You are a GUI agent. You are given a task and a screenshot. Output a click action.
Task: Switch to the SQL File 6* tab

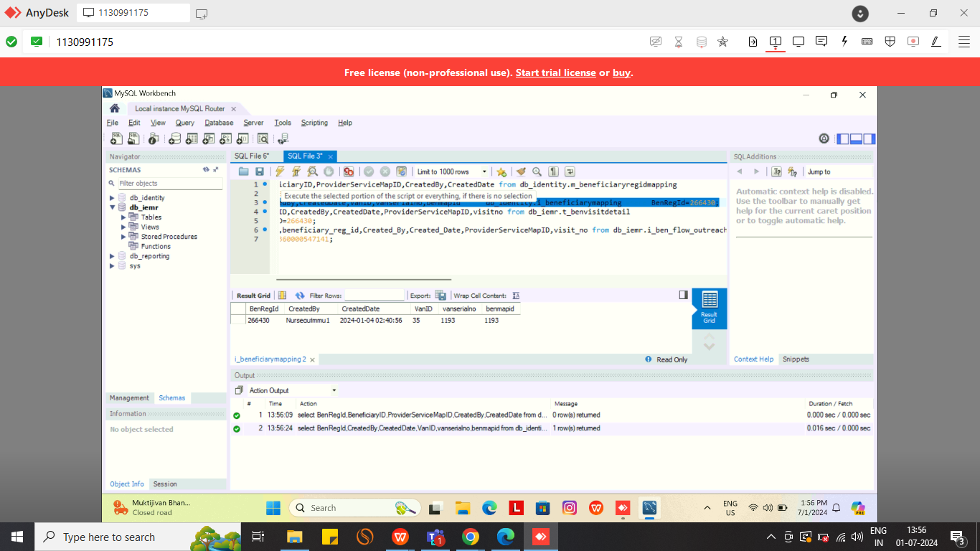tap(252, 156)
